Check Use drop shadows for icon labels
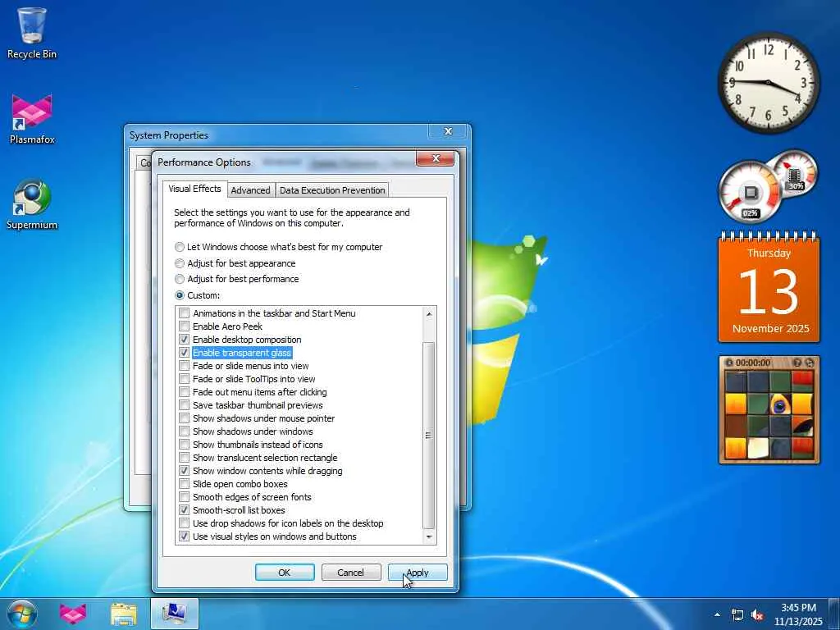 185,523
